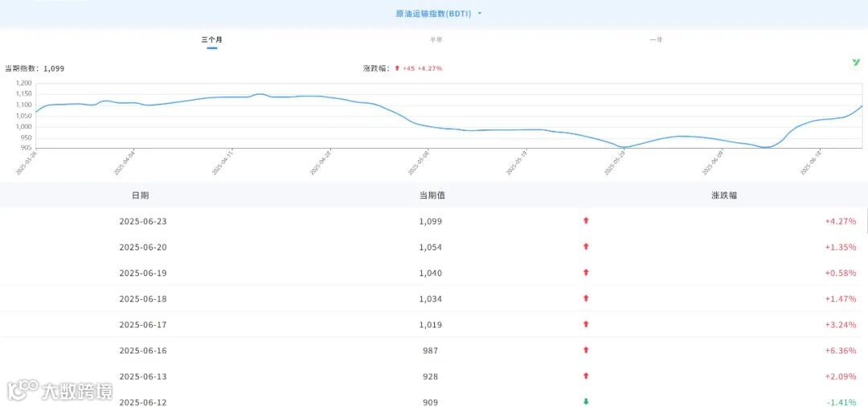Click the 2025-04-04 x-axis date label
The height and width of the screenshot is (407, 868).
tap(125, 162)
